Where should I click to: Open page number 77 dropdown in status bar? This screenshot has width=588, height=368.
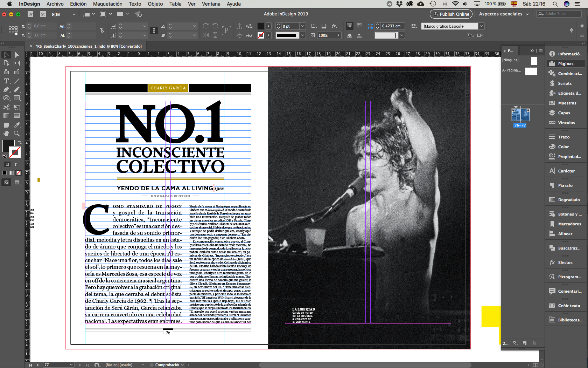click(71, 365)
